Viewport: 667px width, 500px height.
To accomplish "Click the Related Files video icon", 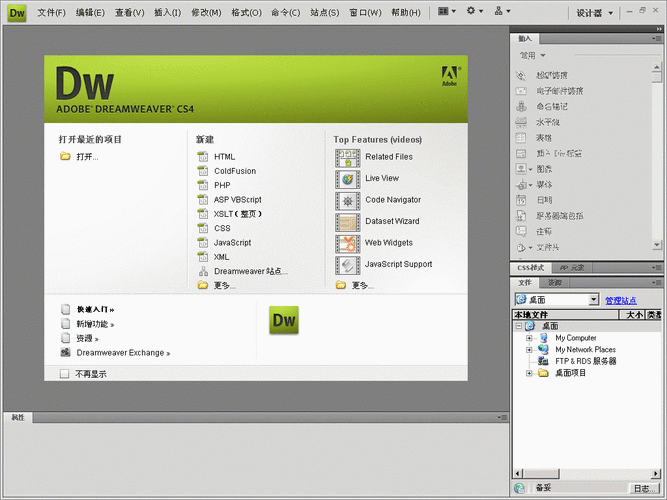I will (x=347, y=157).
